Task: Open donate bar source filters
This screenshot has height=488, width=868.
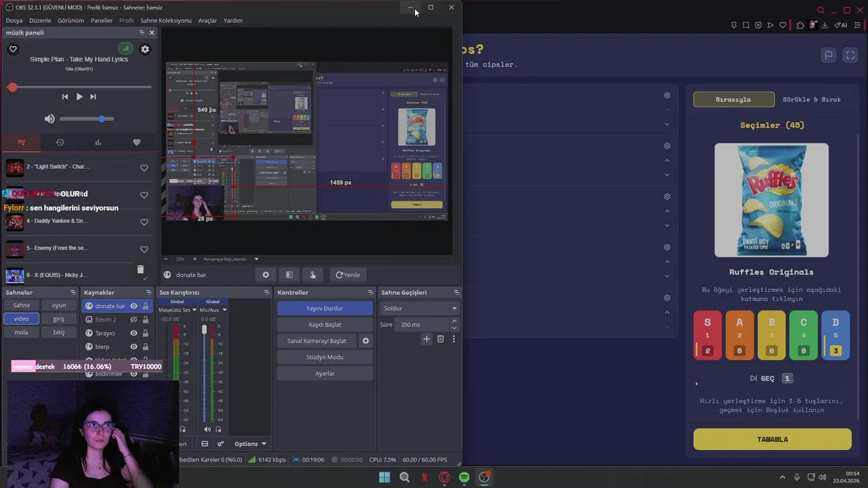Action: [x=289, y=274]
